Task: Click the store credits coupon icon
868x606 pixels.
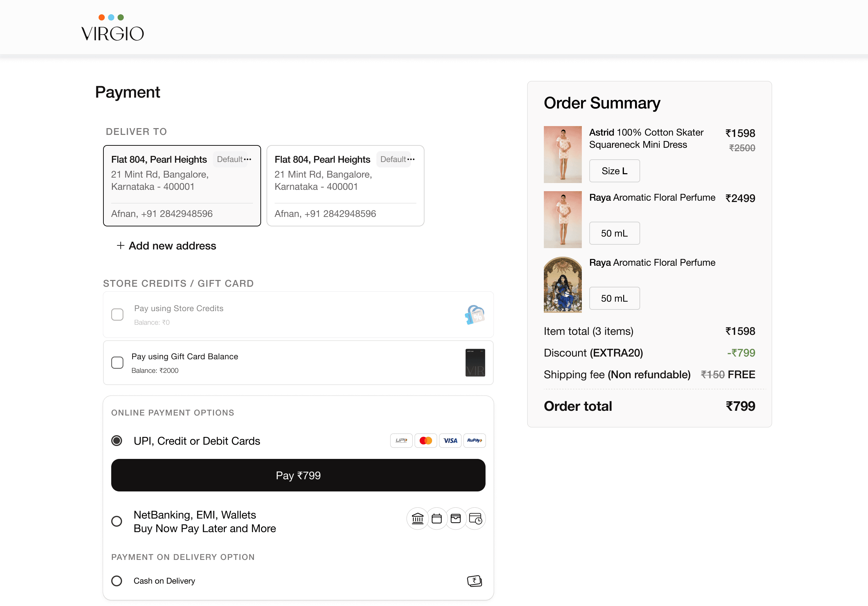Action: point(475,315)
